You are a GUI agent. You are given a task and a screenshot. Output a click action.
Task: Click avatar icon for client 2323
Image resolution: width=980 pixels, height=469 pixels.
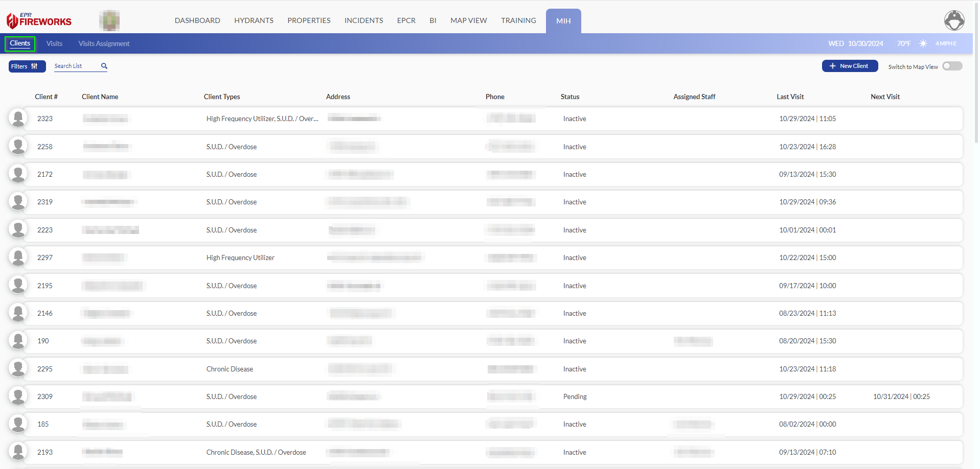18,118
